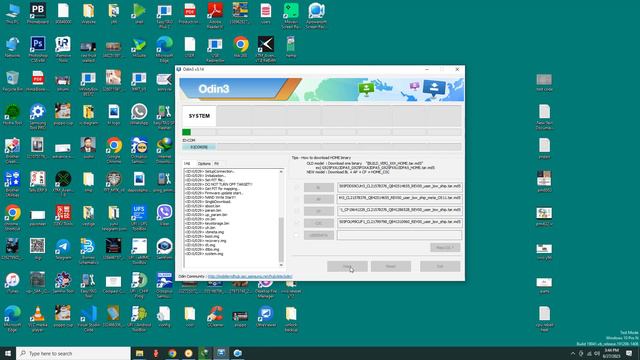Select the CCleaner desktop icon
Viewport: 640px width, 360px height.
click(215, 316)
